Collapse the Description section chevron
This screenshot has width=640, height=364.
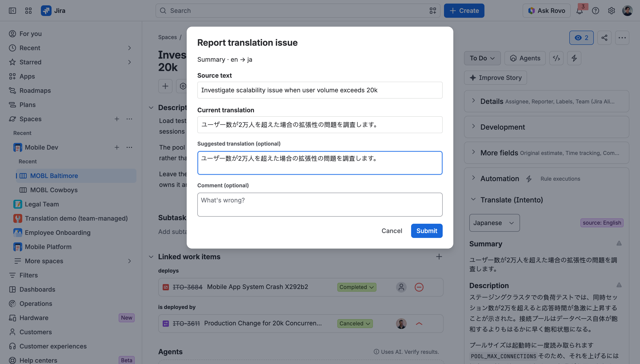[x=151, y=108]
